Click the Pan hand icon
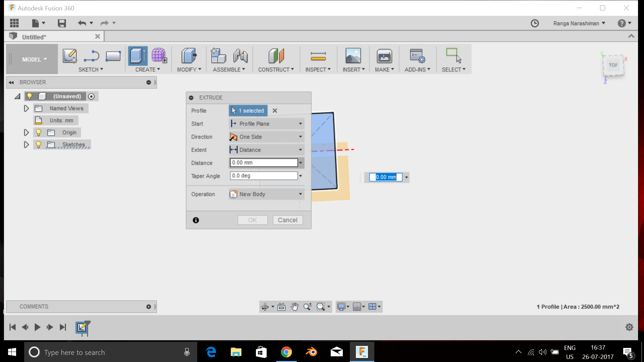The height and width of the screenshot is (362, 644). point(294,307)
